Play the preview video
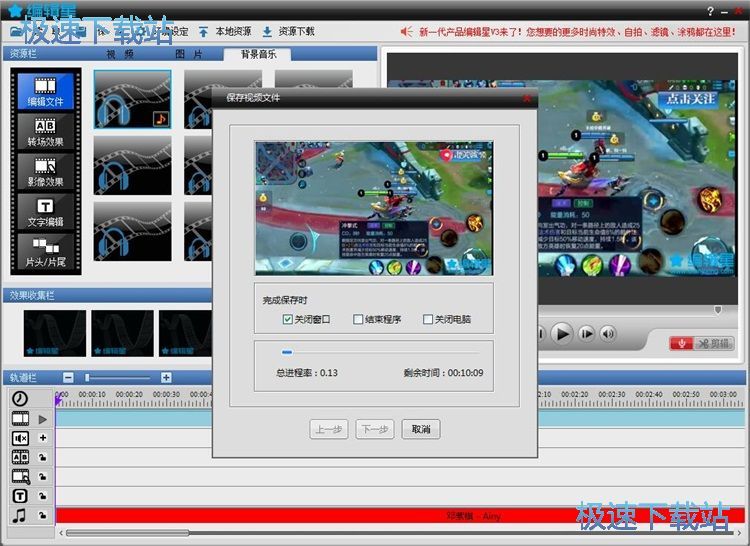This screenshot has height=546, width=750. (x=562, y=333)
